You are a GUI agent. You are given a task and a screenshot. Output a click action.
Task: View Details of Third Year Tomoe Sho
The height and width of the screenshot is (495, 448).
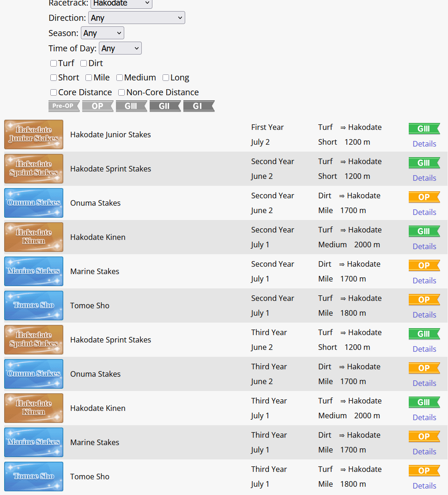point(424,486)
